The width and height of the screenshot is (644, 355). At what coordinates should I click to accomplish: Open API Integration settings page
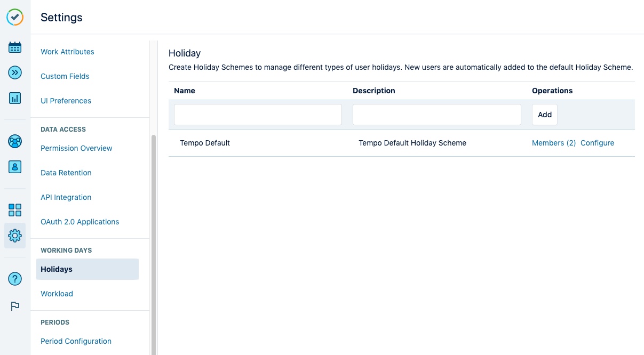click(66, 197)
